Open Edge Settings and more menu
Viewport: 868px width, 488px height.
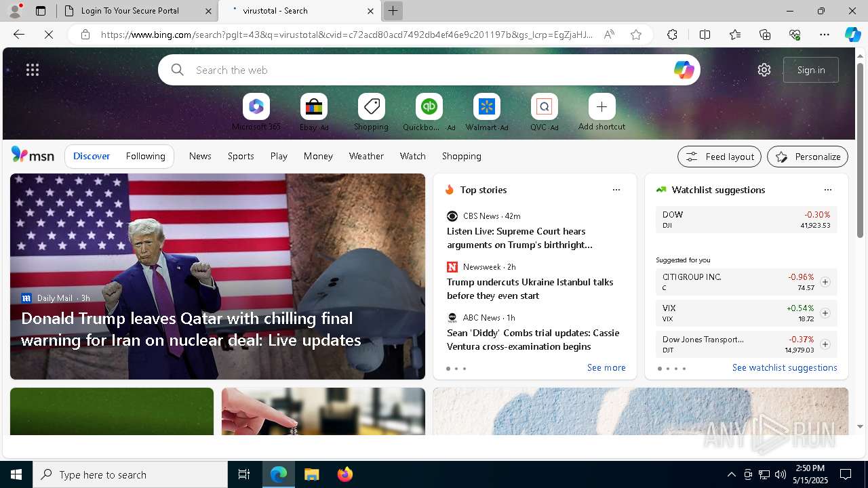pyautogui.click(x=825, y=35)
